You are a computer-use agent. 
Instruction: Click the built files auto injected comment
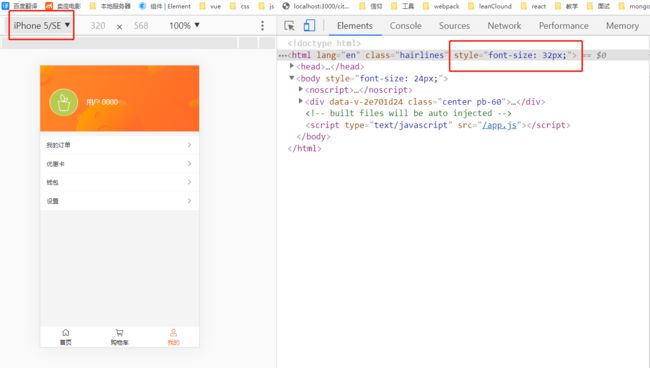pos(408,113)
